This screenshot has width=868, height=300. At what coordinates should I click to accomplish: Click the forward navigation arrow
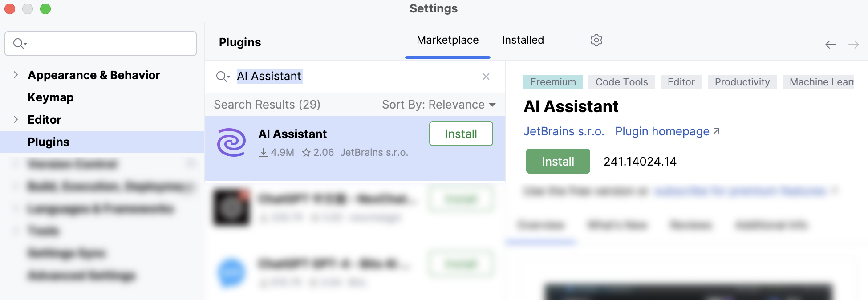coord(854,45)
